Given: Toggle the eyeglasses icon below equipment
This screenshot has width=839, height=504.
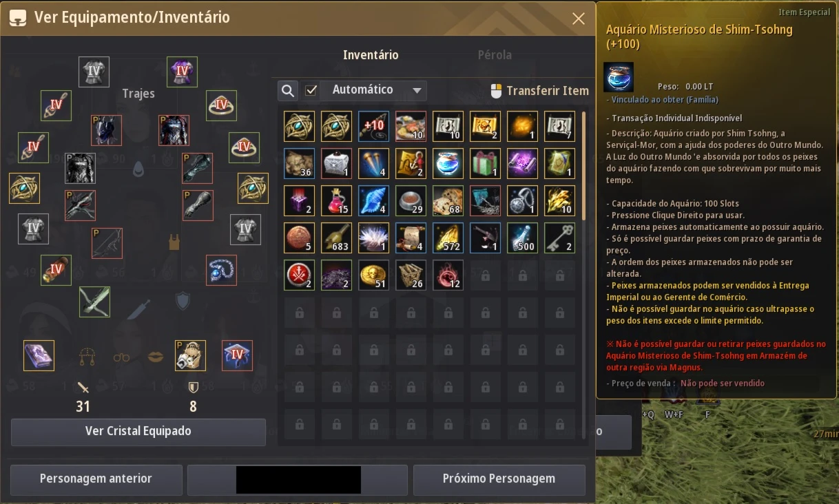Looking at the screenshot, I should [121, 357].
